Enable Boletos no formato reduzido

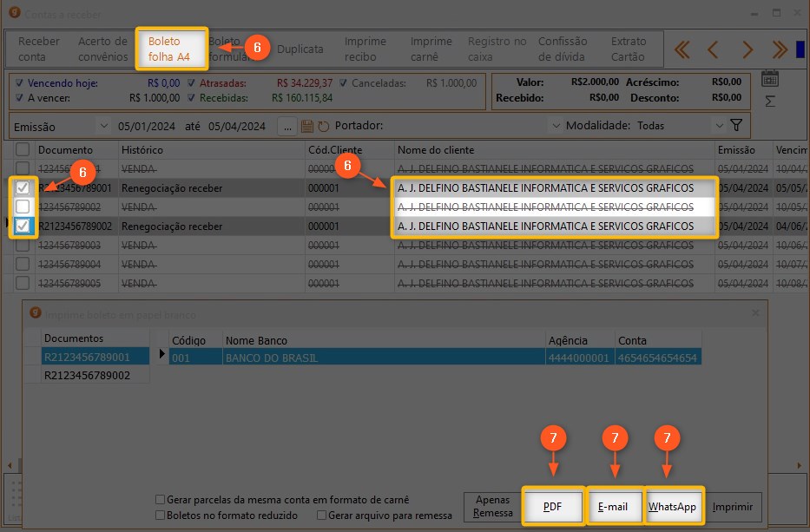point(160,516)
